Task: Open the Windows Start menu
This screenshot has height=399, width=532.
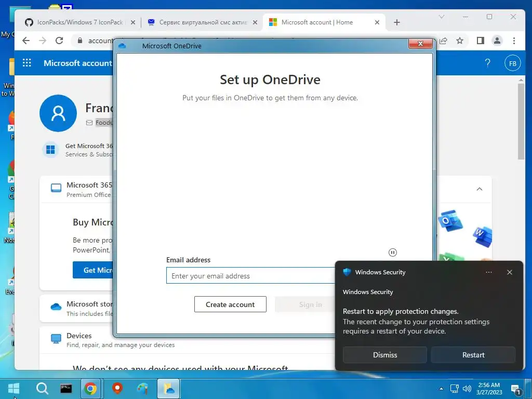Action: pos(14,389)
